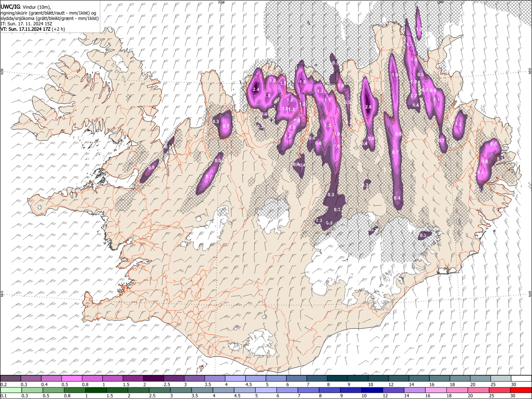532x399 pixels.
Task: Click the deep navy blue swatch in lower legend
Action: tap(372, 390)
